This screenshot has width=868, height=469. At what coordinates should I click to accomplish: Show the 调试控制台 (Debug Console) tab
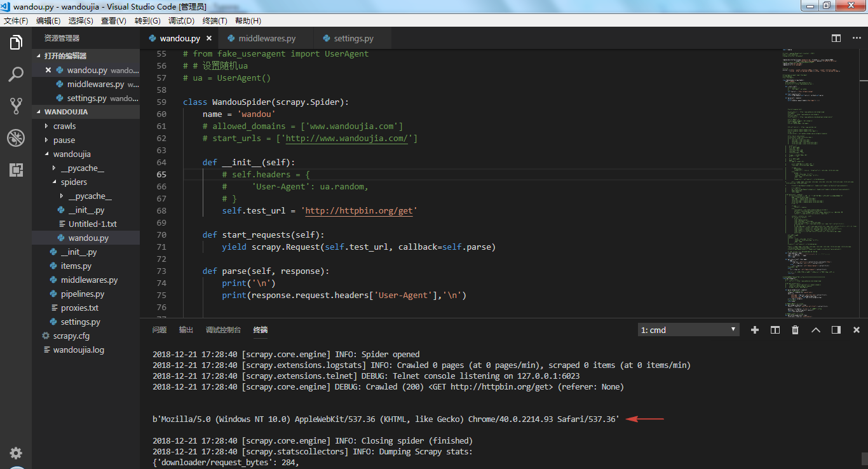(x=223, y=330)
